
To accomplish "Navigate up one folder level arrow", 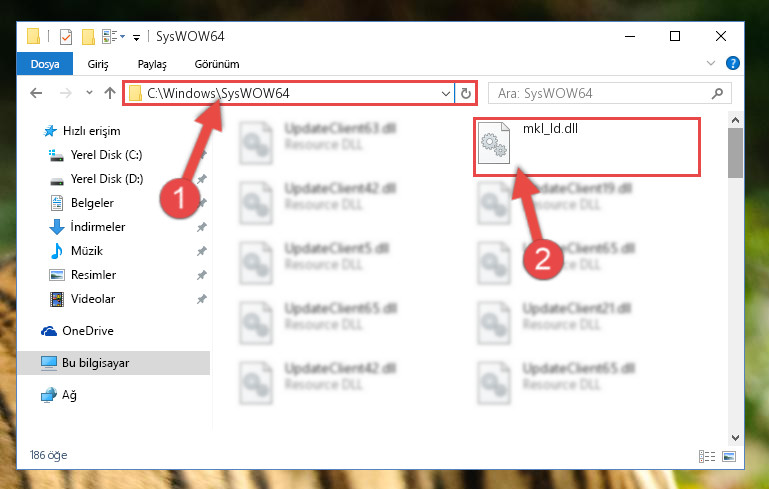I will (x=110, y=93).
